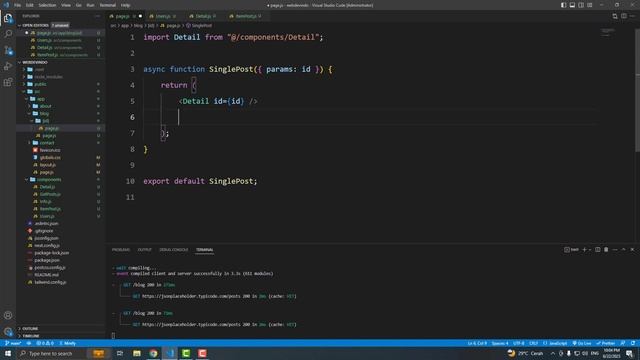Click the Task View taskbar icon
The width and height of the screenshot is (640, 360).
click(120, 353)
